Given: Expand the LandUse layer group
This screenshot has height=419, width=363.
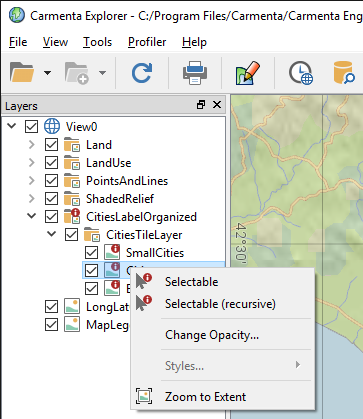Looking at the screenshot, I should [x=32, y=162].
